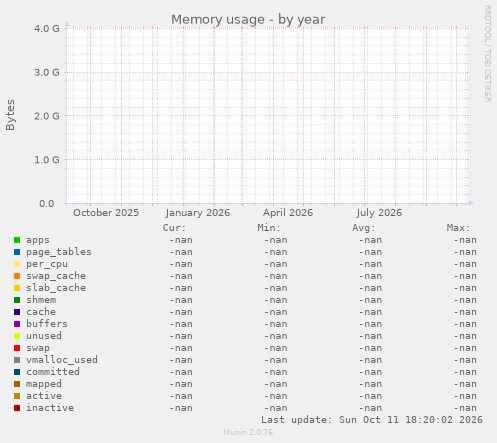Click the gray vmalloc_used legend swatch
The height and width of the screenshot is (443, 497).
[x=17, y=360]
